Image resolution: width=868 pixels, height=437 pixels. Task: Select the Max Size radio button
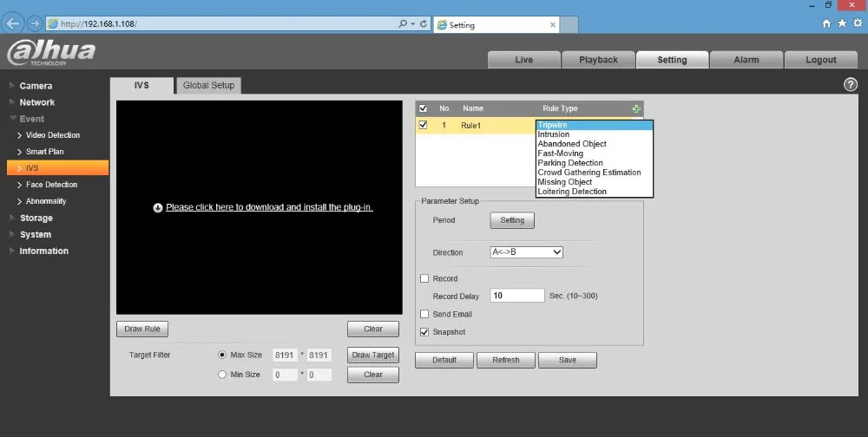pyautogui.click(x=222, y=355)
